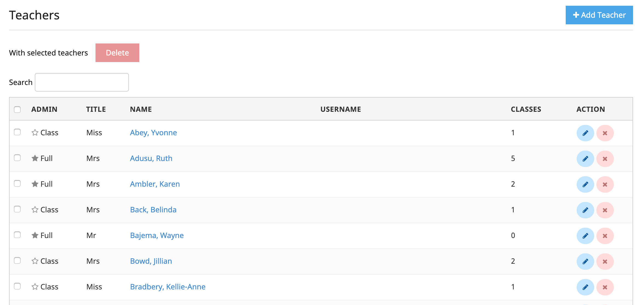Click edit pencil icon for Ambler, Karen
This screenshot has height=305, width=644.
pos(585,184)
